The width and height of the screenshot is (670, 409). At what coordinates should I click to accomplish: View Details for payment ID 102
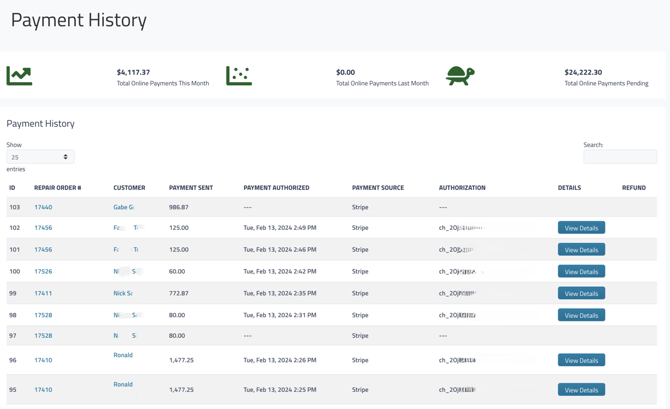(x=581, y=228)
